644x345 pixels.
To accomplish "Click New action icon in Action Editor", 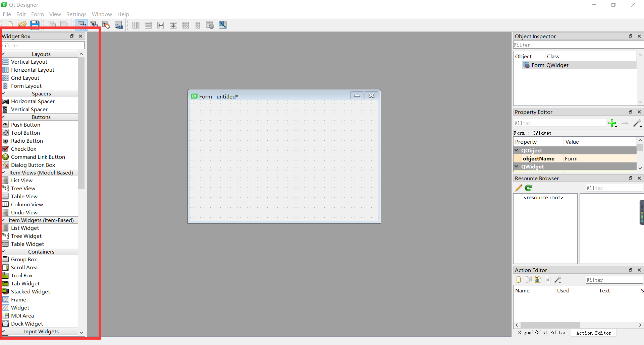I will pyautogui.click(x=519, y=280).
